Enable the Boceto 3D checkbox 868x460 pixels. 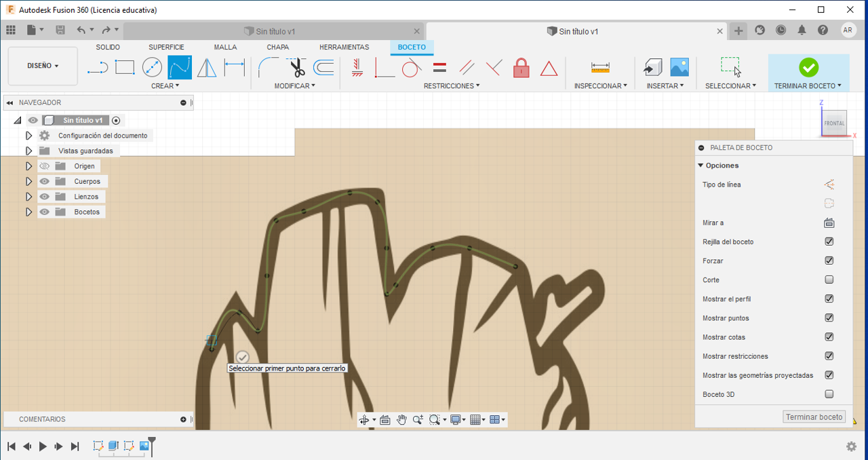point(829,394)
